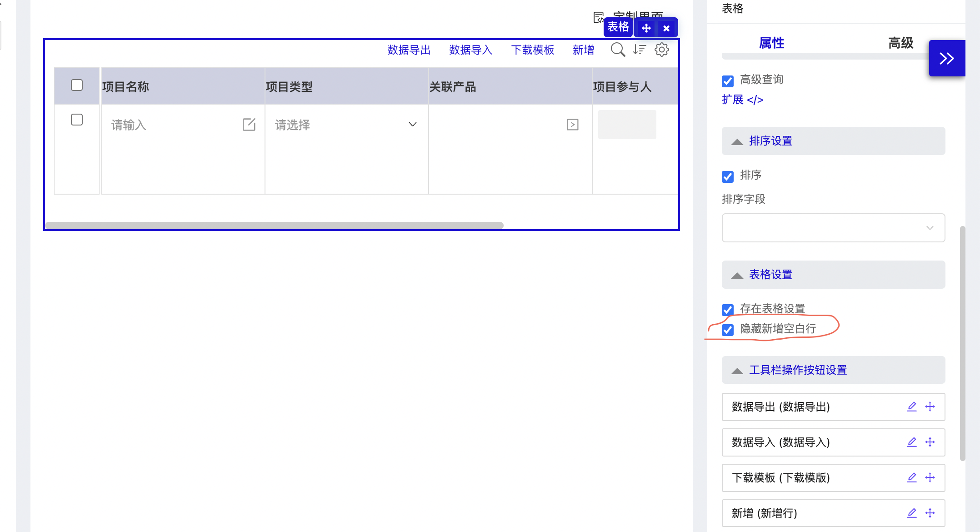Click the table sort icon in toolbar

(x=640, y=50)
